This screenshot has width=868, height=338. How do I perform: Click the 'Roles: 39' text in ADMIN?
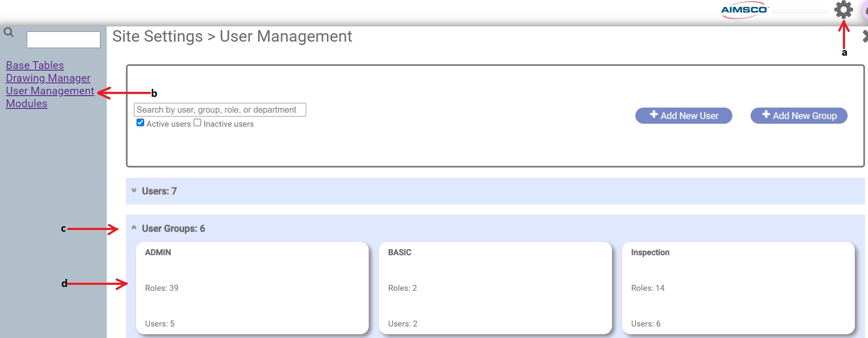click(x=162, y=288)
